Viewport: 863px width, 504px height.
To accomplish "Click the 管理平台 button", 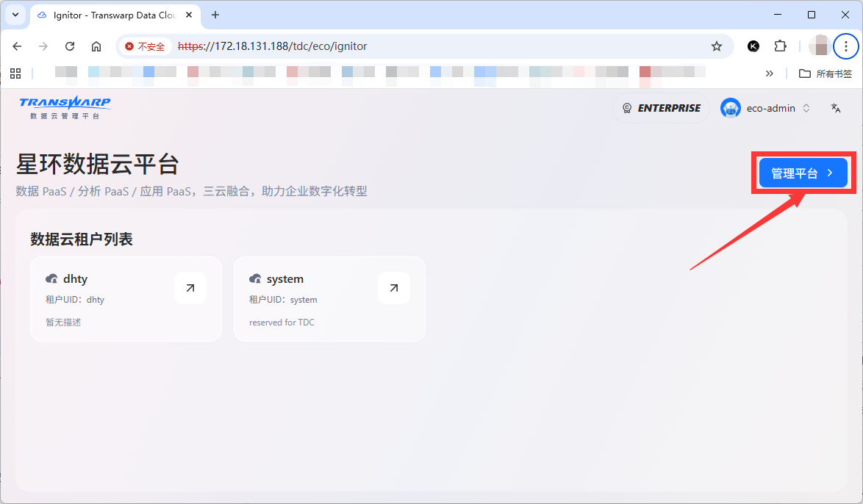I will click(x=803, y=172).
